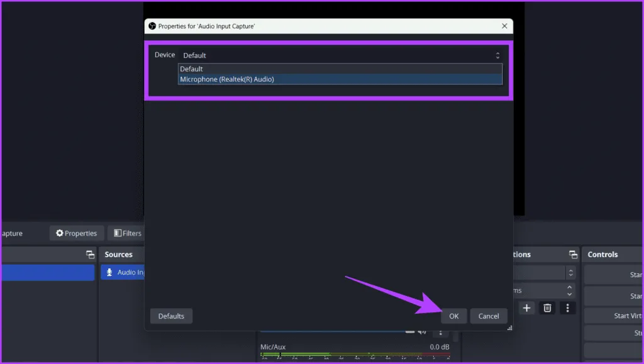This screenshot has height=364, width=644.
Task: Cancel the Audio Input Capture properties
Action: pos(488,316)
